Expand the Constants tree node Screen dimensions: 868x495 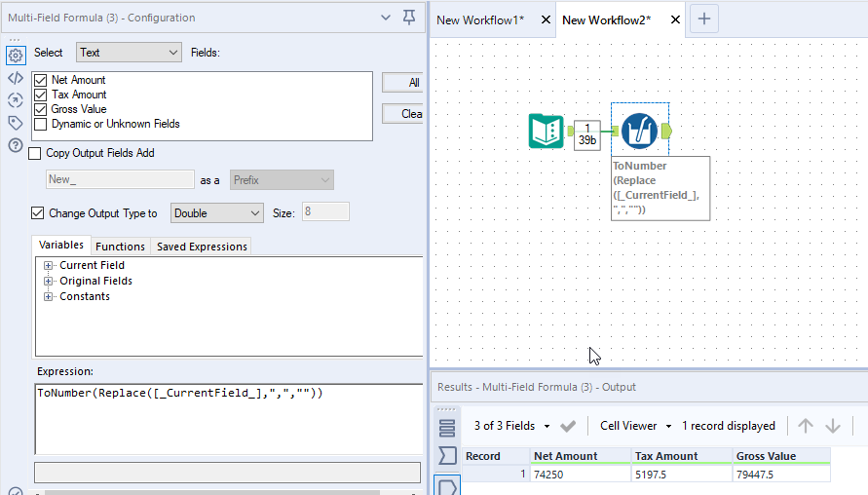(48, 297)
